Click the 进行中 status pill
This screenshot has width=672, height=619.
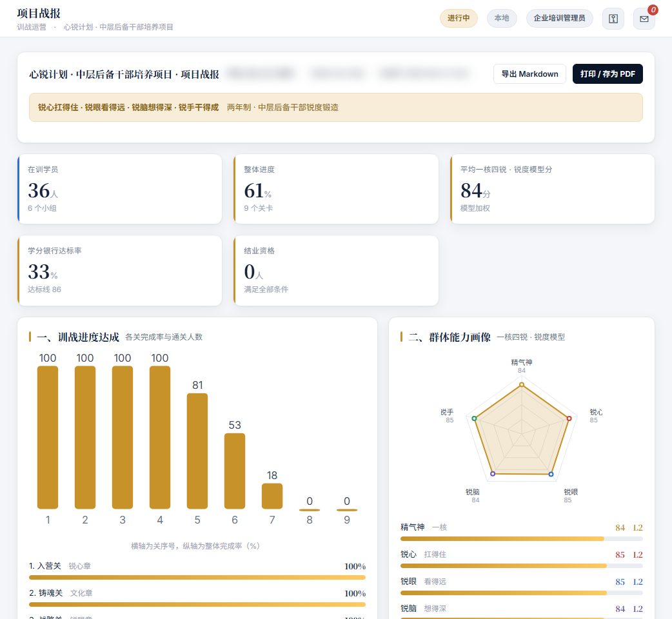click(459, 18)
